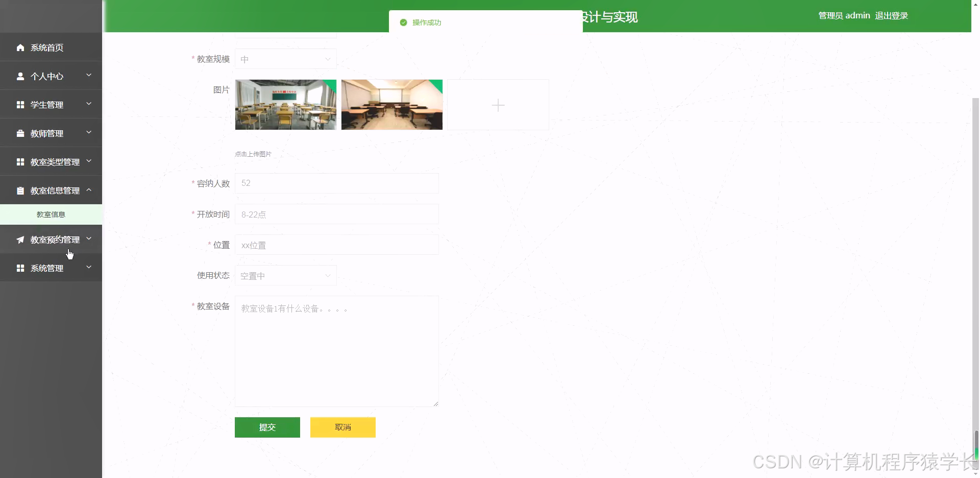Viewport: 980px width, 478px height.
Task: Expand 个人中心 menu chevron
Action: (x=89, y=75)
